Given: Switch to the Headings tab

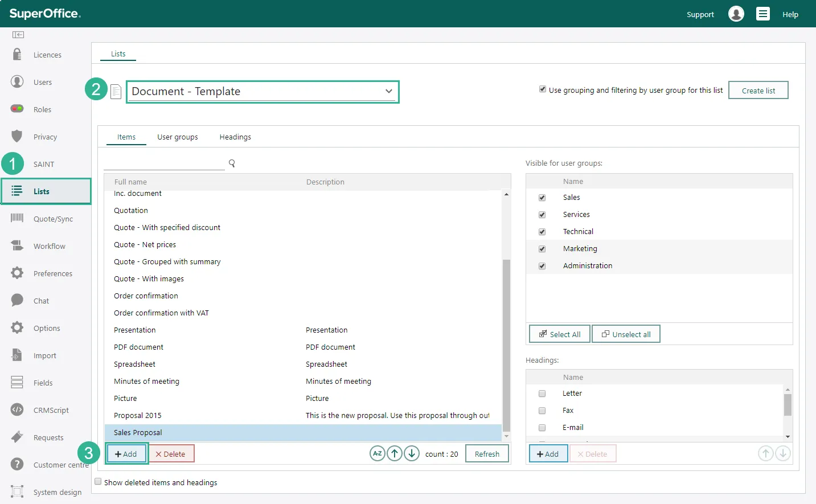Looking at the screenshot, I should pyautogui.click(x=235, y=137).
